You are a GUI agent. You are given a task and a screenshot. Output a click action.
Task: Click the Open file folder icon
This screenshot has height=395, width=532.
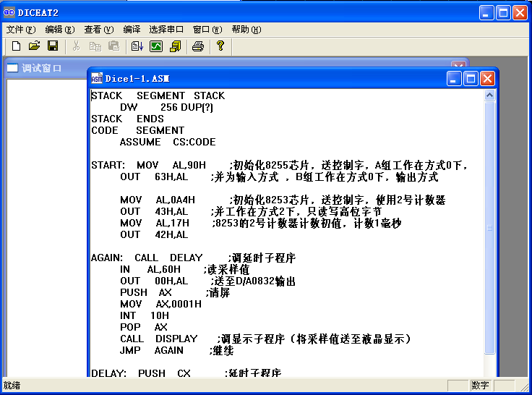34,46
